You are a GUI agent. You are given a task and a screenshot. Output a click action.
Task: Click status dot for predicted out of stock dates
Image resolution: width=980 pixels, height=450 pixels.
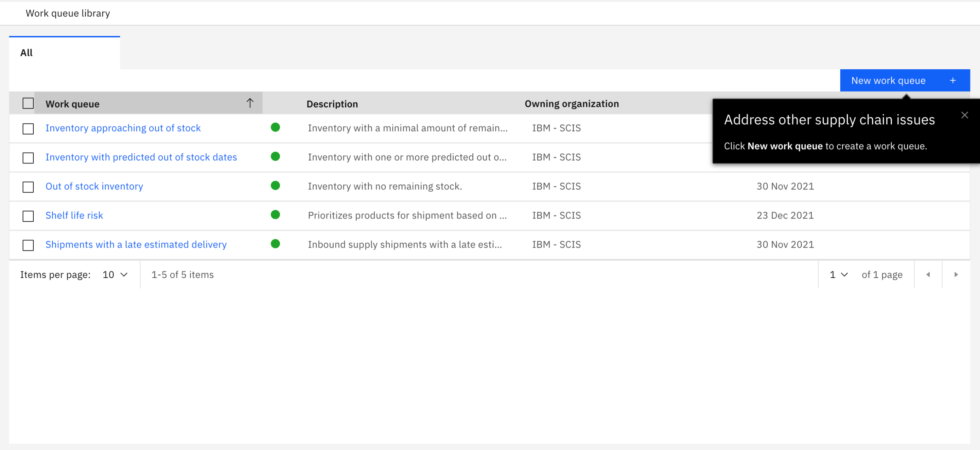click(275, 156)
